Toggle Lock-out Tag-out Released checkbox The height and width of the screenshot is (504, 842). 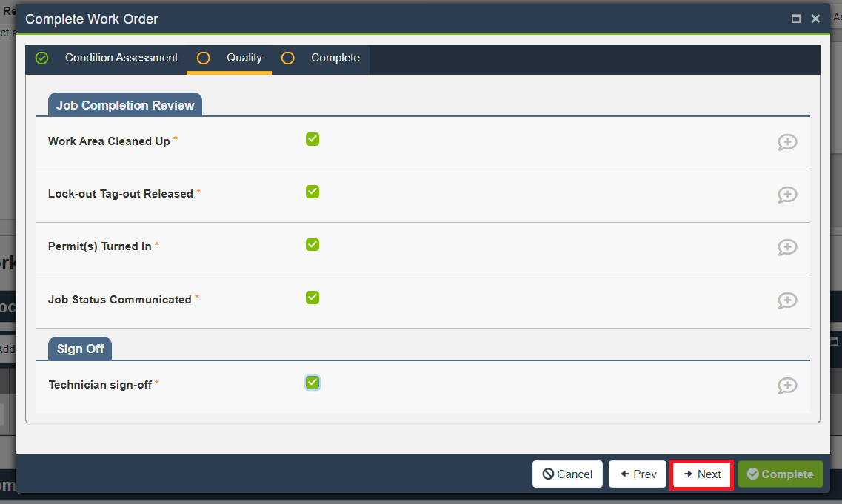click(x=313, y=192)
